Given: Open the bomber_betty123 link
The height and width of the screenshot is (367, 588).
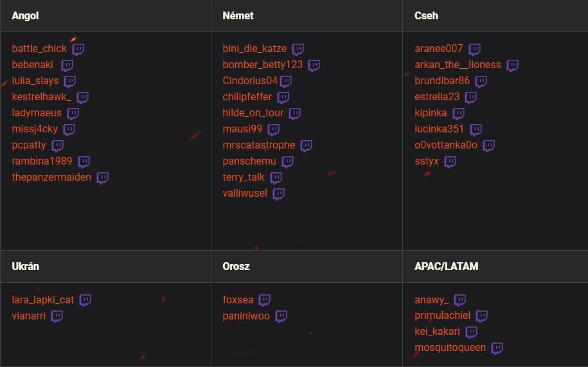Looking at the screenshot, I should [x=262, y=64].
